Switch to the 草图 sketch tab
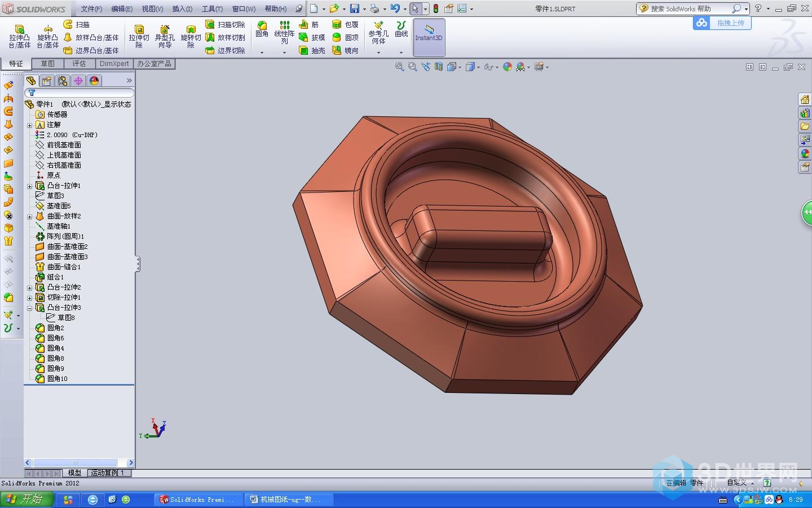This screenshot has width=812, height=508. click(48, 64)
